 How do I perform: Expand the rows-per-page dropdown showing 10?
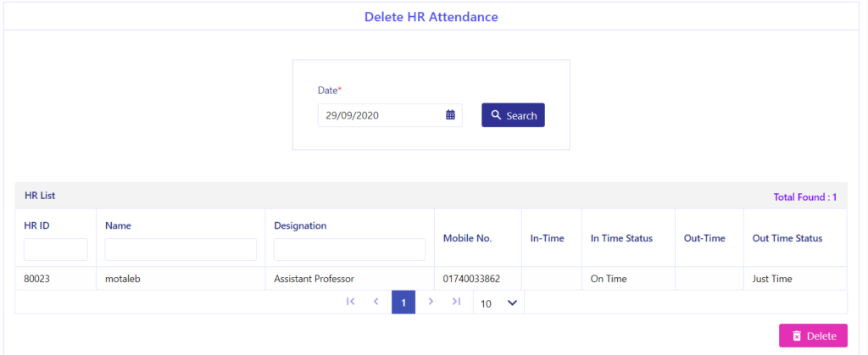pyautogui.click(x=498, y=302)
